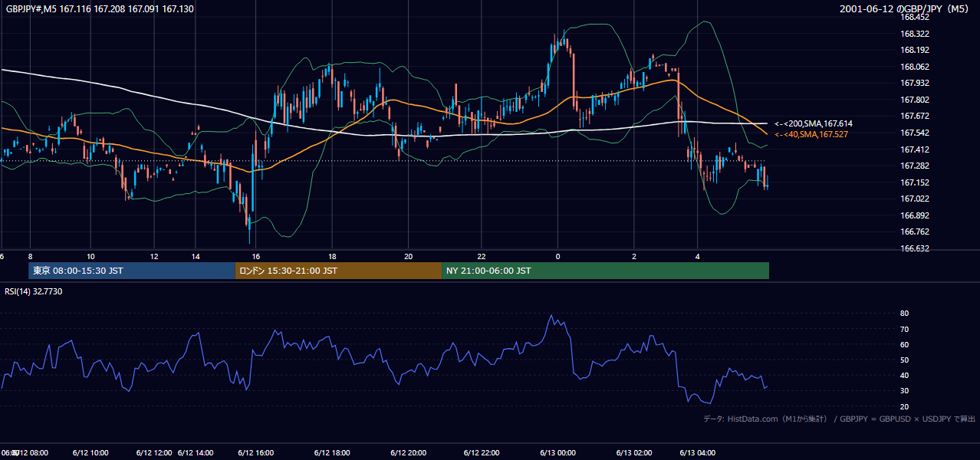
Task: Click RSI scale value 50
Action: [x=904, y=360]
